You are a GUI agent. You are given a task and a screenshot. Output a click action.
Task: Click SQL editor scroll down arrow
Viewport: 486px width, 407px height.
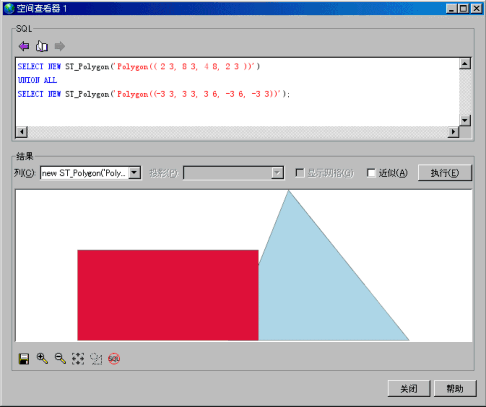465,120
